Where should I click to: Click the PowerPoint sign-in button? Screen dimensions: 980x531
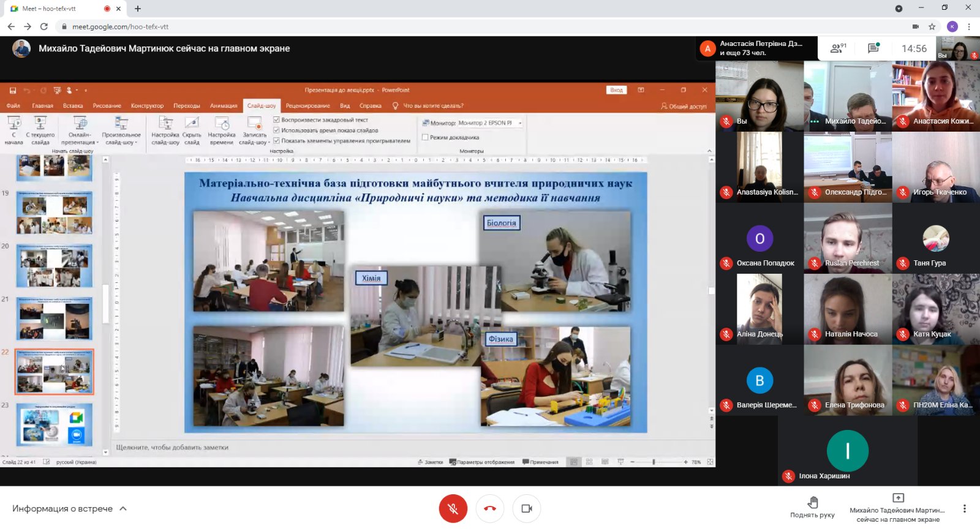click(616, 90)
